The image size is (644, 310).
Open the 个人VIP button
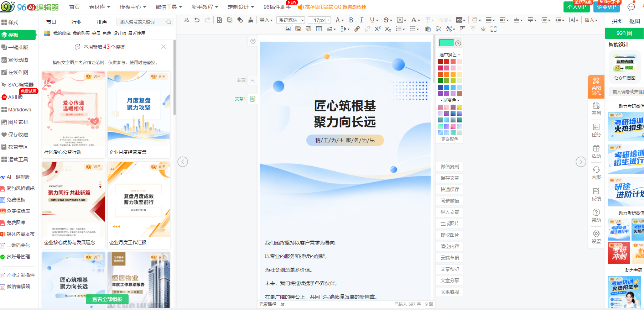click(576, 7)
